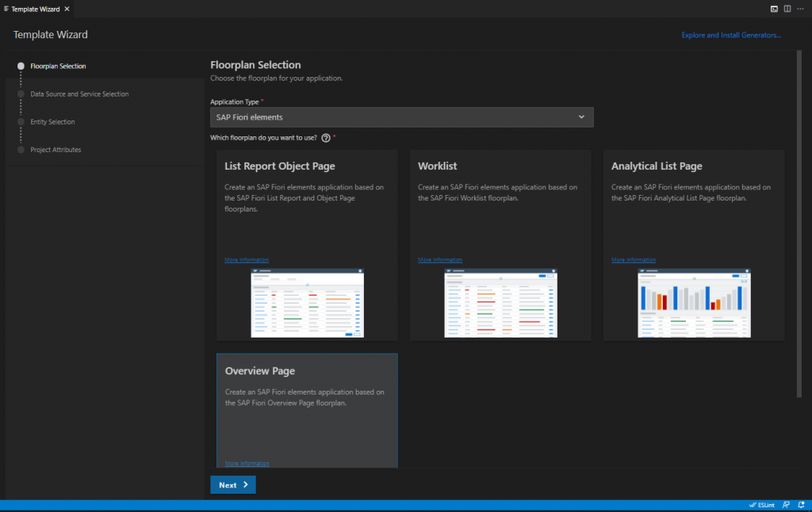This screenshot has height=512, width=812.
Task: Select the Analytical List Page card title
Action: [657, 166]
